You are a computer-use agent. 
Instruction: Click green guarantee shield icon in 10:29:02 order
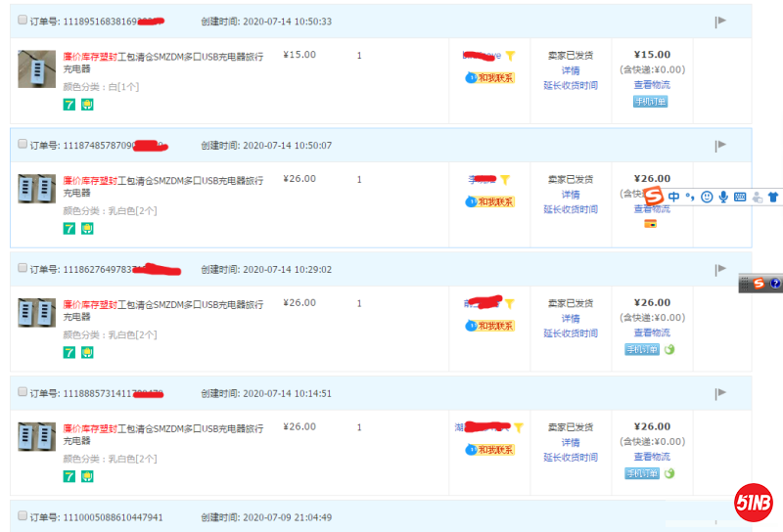[87, 352]
